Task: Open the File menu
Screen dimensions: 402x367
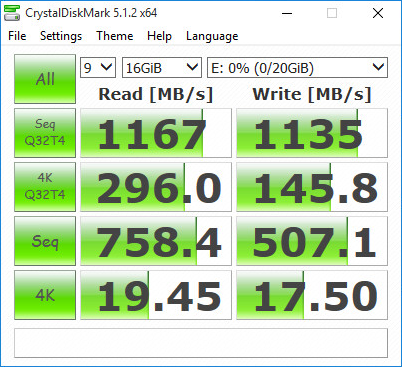Action: (17, 36)
